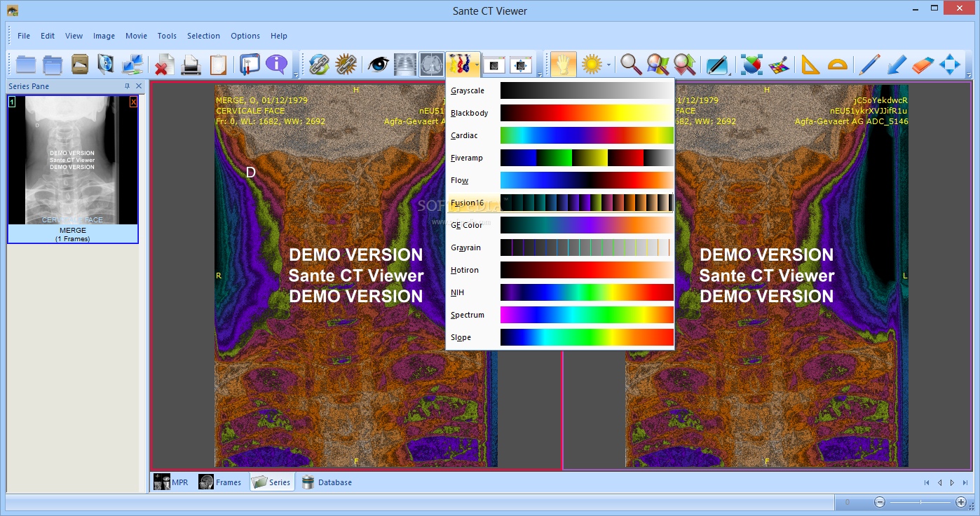This screenshot has width=980, height=516.
Task: Click the single window image icon
Action: click(494, 64)
